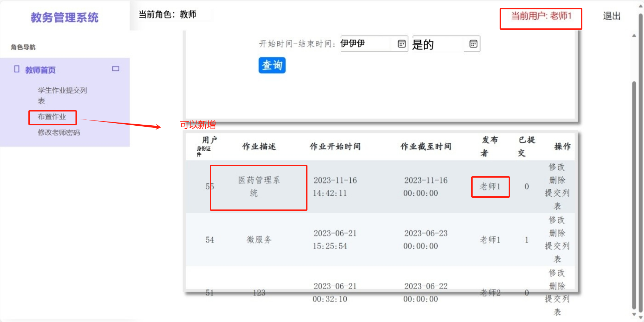Open 布置作业 menu item
644x322 pixels.
tap(52, 117)
